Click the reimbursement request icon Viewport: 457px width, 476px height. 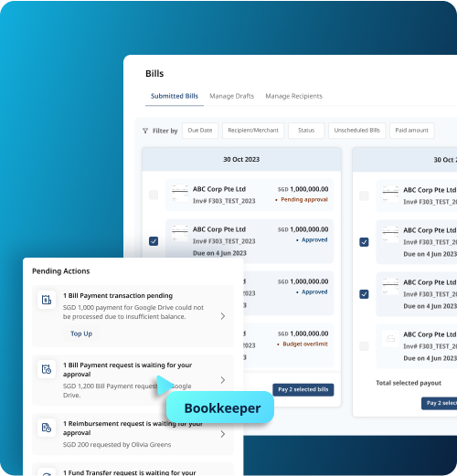pyautogui.click(x=47, y=428)
